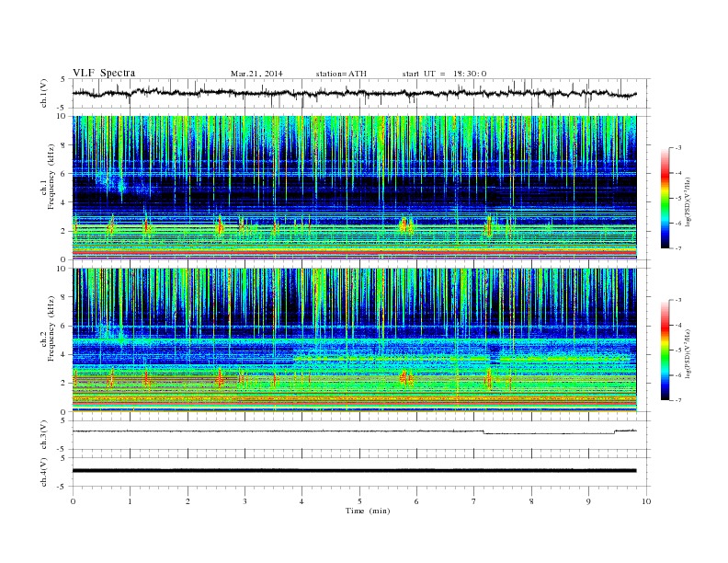Click the '3' tick on the time axis
The height and width of the screenshot is (563, 728).
[245, 501]
